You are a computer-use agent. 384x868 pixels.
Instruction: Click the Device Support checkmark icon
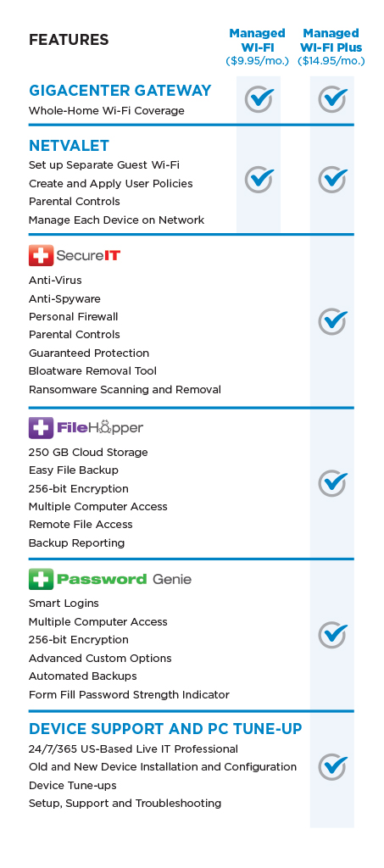[332, 766]
